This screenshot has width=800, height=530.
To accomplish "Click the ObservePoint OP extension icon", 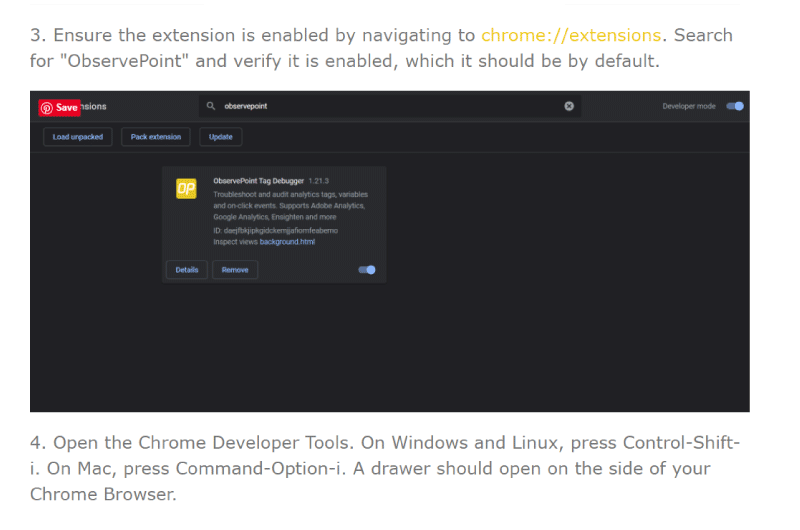I will (186, 189).
